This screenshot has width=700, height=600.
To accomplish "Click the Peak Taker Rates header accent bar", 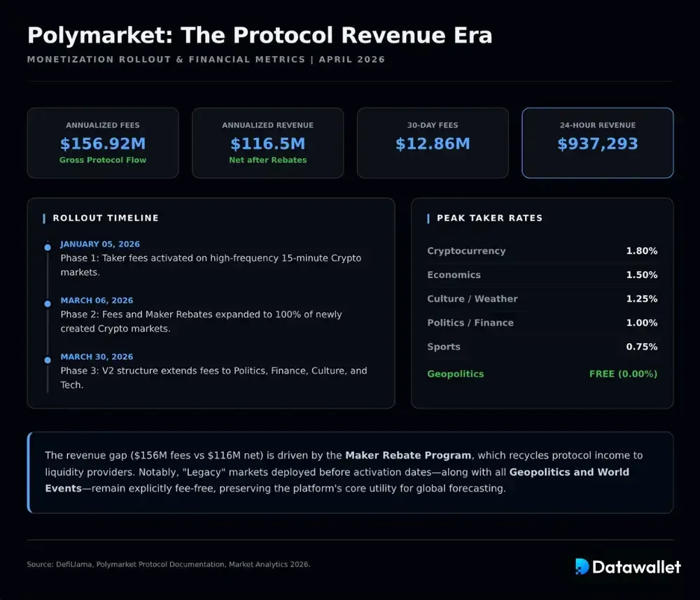I will tap(428, 218).
